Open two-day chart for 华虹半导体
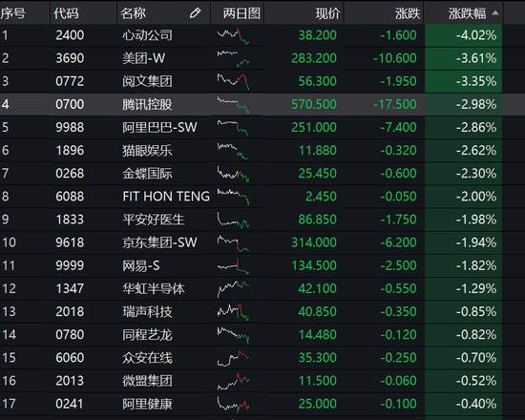This screenshot has width=525, height=420. pos(233,289)
